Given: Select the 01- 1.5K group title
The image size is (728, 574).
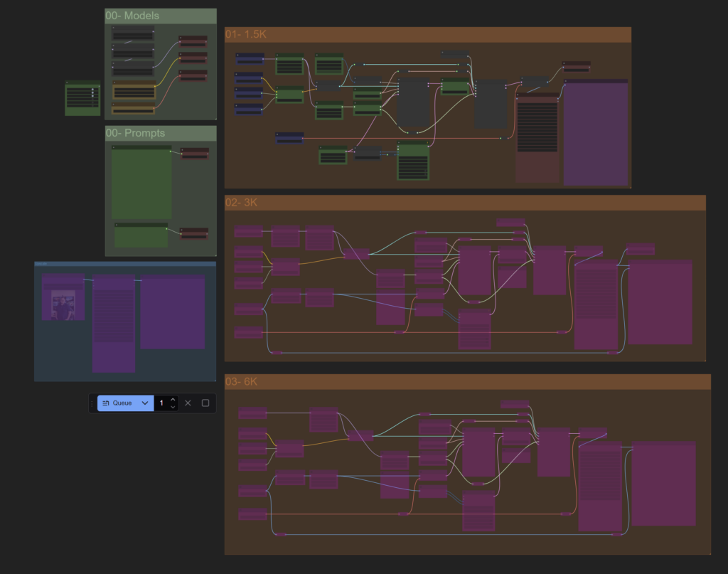Looking at the screenshot, I should [x=244, y=35].
